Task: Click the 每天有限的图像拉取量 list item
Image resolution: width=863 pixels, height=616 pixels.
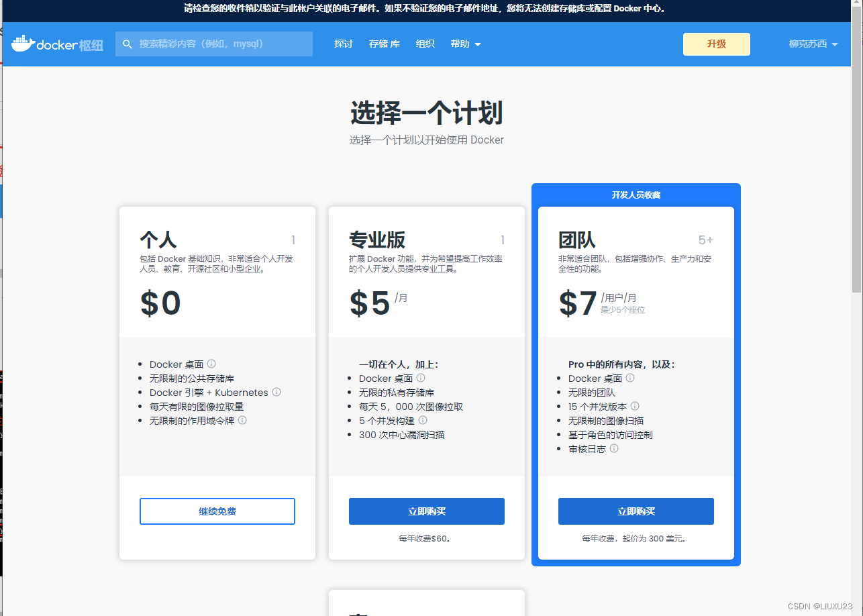Action: 197,407
